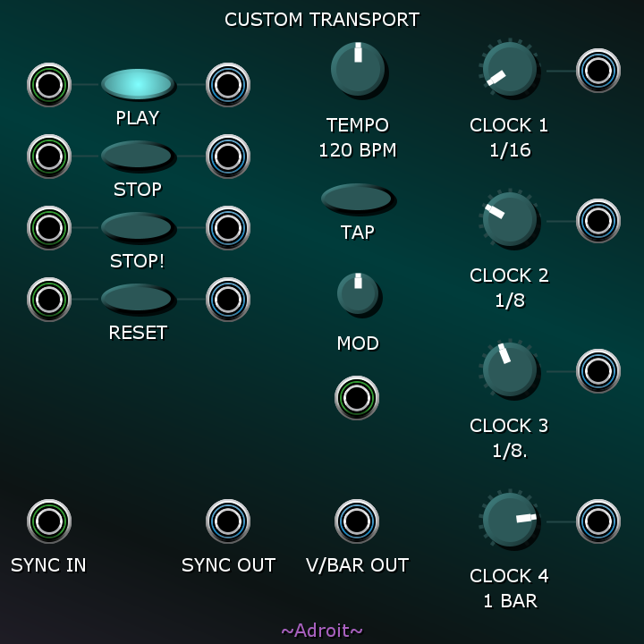The height and width of the screenshot is (644, 644).
Task: Click the SYNC OUT jack socket
Action: pos(228,521)
